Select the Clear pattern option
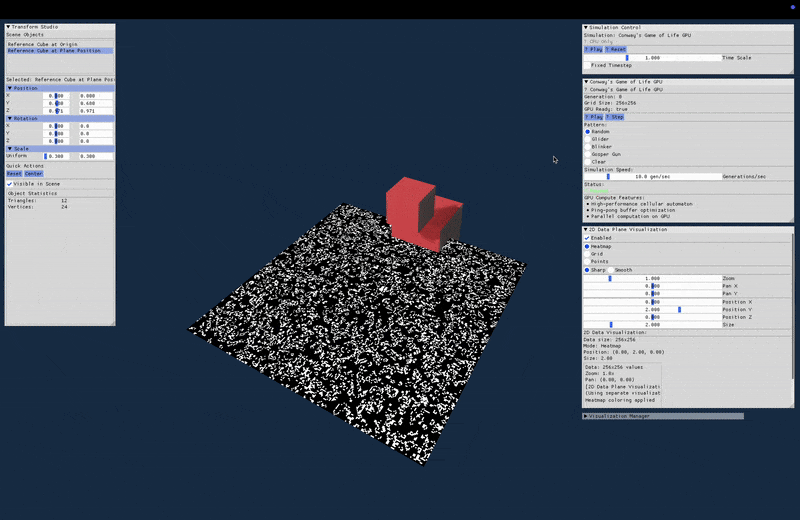This screenshot has height=520, width=800. pyautogui.click(x=588, y=162)
